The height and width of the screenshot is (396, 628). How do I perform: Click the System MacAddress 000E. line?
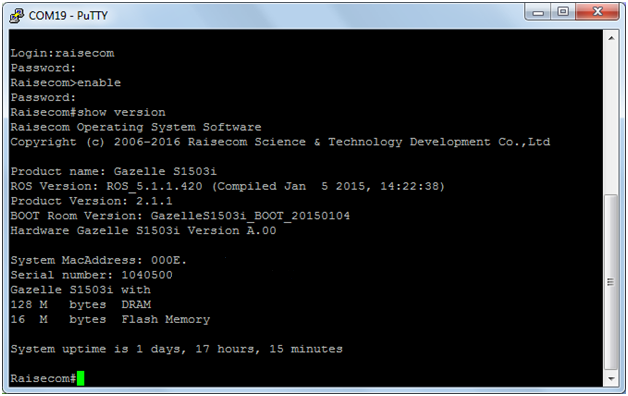coord(99,261)
